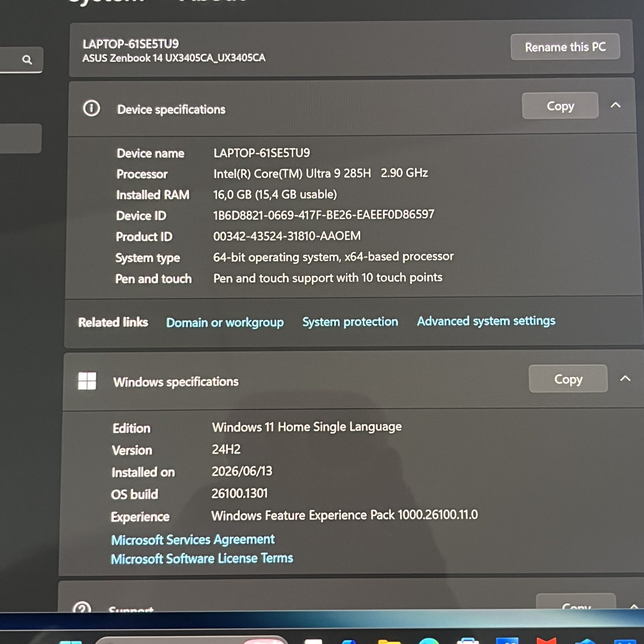The image size is (644, 644).
Task: Select Pen and touch support value
Action: (328, 278)
